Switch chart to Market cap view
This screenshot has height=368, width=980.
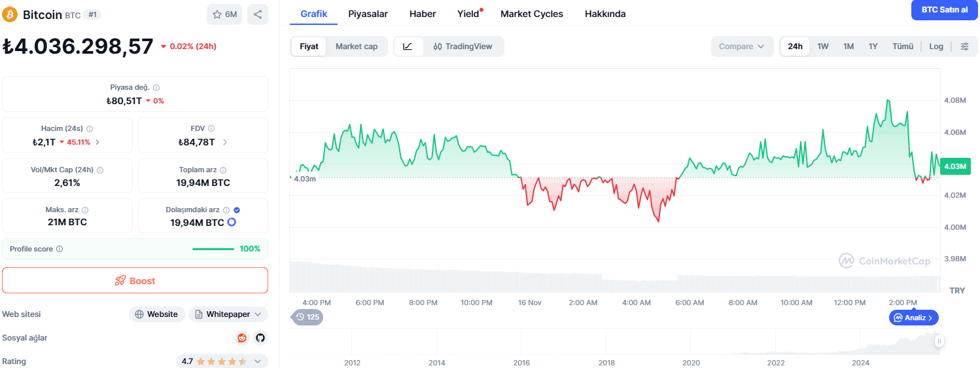(357, 46)
